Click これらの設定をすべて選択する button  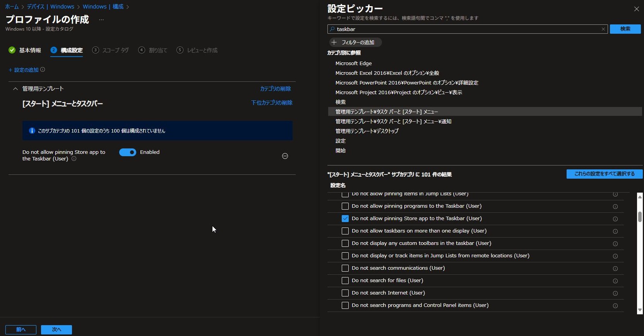[x=604, y=174]
